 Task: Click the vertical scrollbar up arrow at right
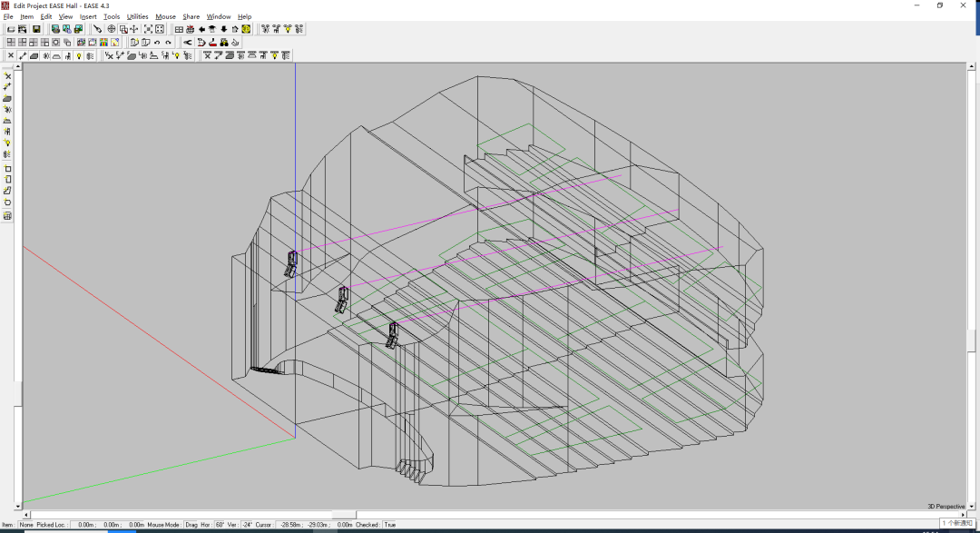971,66
